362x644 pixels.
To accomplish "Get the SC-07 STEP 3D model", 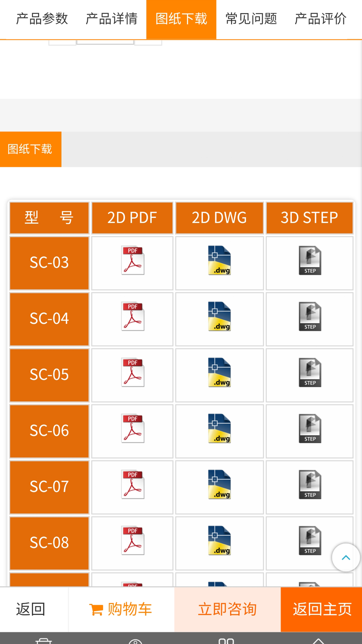I will (310, 485).
